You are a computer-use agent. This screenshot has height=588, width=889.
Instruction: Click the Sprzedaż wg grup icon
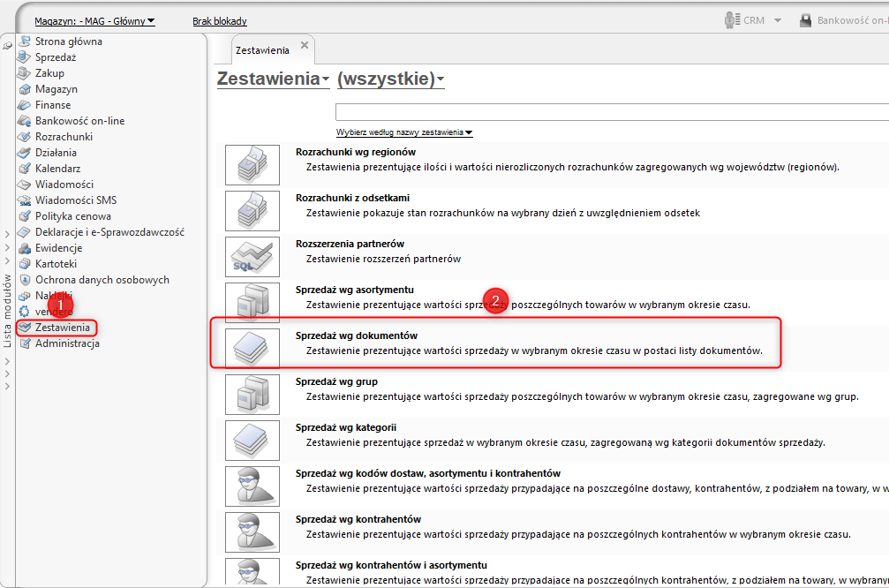pos(252,395)
